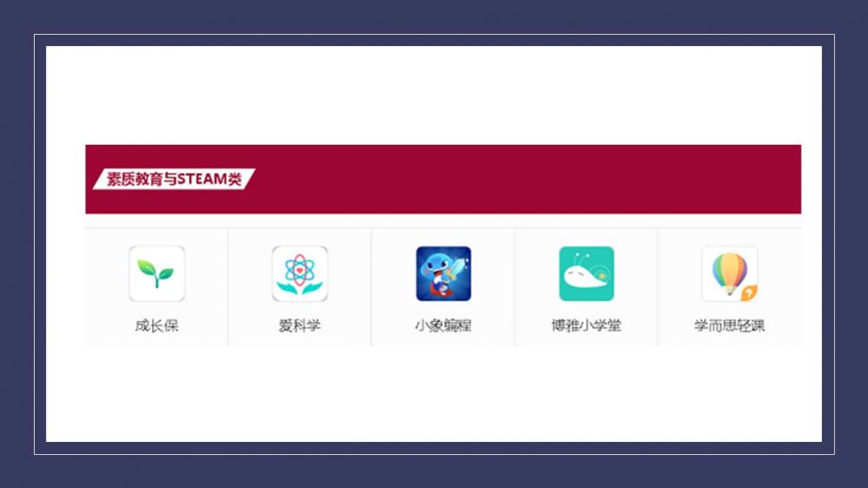The height and width of the screenshot is (488, 868).
Task: Click the orange question-mark badge on balloon icon
Action: tap(748, 293)
